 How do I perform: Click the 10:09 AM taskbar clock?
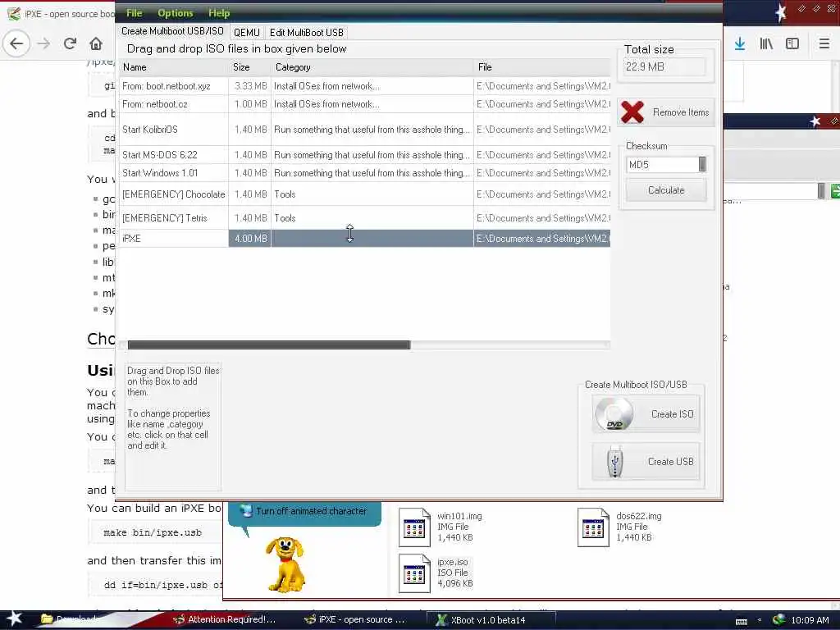tap(810, 620)
